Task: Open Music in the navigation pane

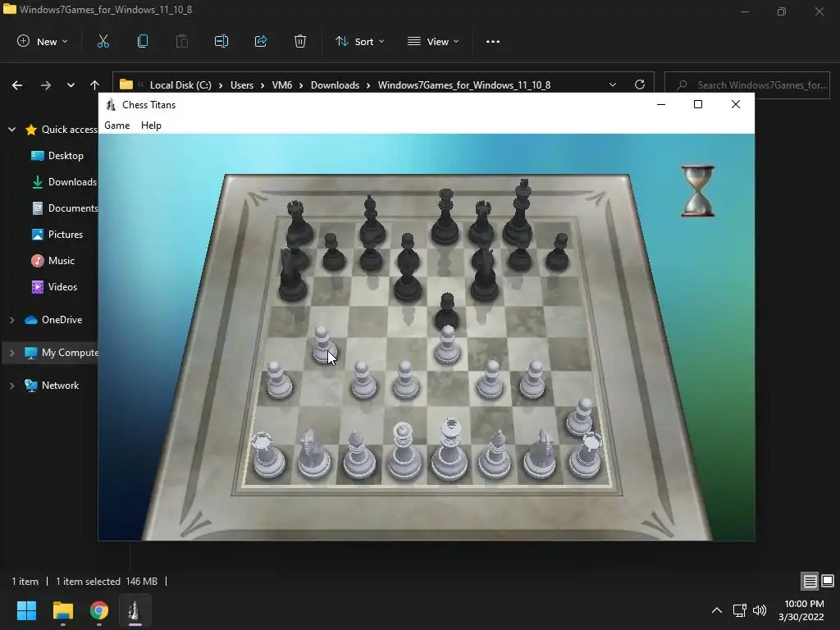Action: click(52, 261)
